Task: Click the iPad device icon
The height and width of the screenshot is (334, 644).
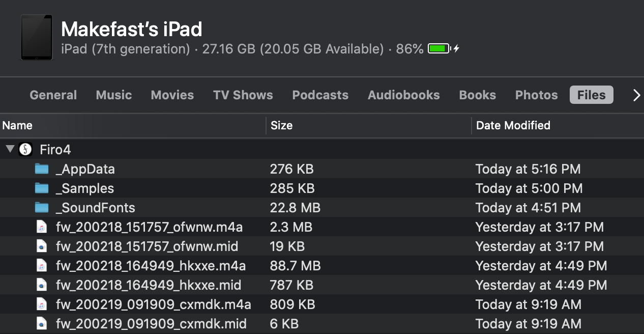Action: 37,38
